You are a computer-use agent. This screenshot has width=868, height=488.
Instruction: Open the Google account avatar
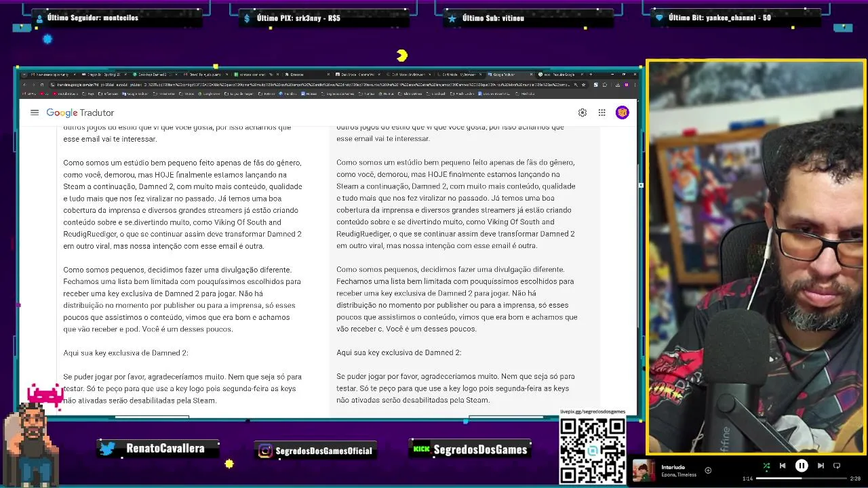click(x=622, y=113)
